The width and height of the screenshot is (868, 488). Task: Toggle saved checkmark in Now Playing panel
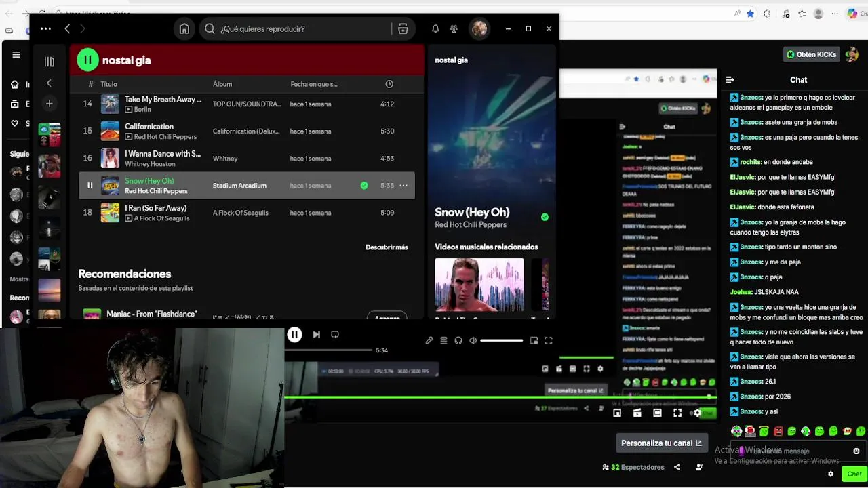(545, 217)
